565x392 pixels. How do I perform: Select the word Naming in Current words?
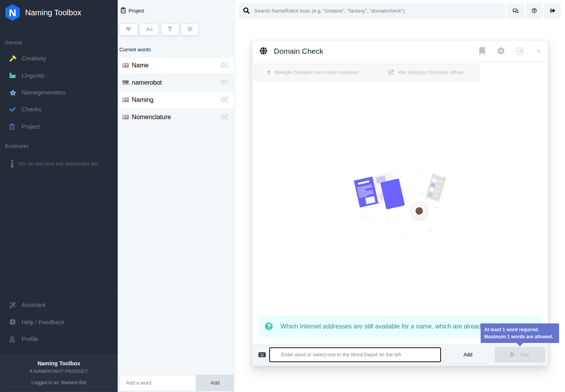[176, 100]
